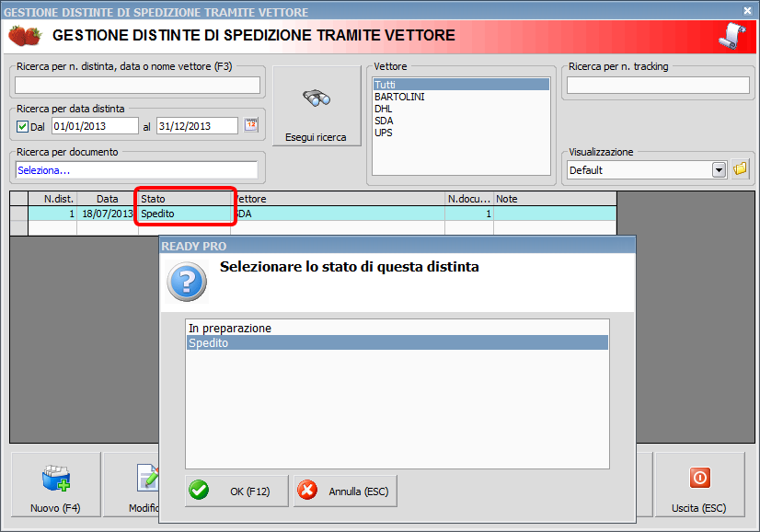Click the search by n. distinta field
The image size is (760, 532).
pyautogui.click(x=136, y=85)
